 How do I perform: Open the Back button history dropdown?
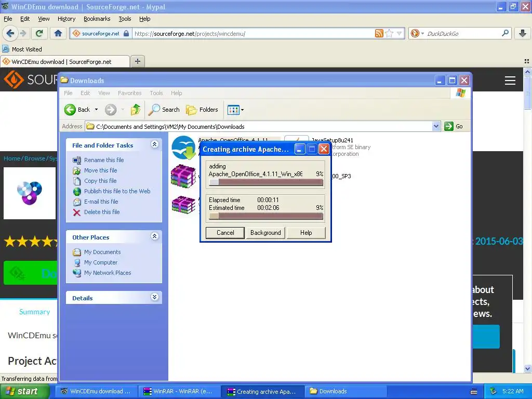point(96,110)
